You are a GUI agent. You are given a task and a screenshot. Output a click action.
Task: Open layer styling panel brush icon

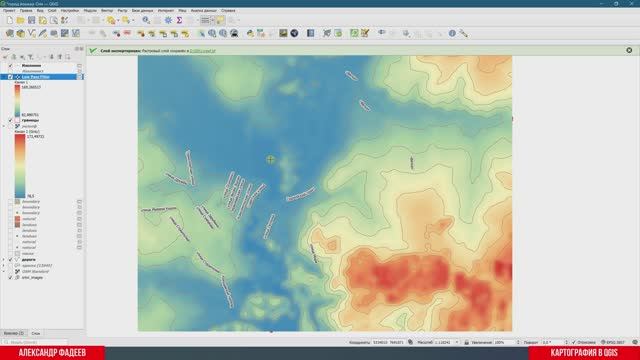(5, 57)
